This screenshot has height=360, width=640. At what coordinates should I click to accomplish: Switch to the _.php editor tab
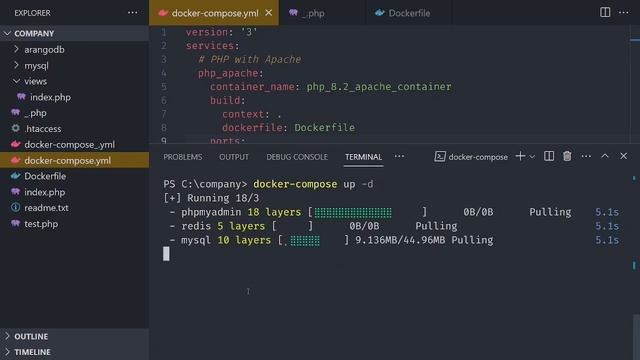tap(313, 13)
